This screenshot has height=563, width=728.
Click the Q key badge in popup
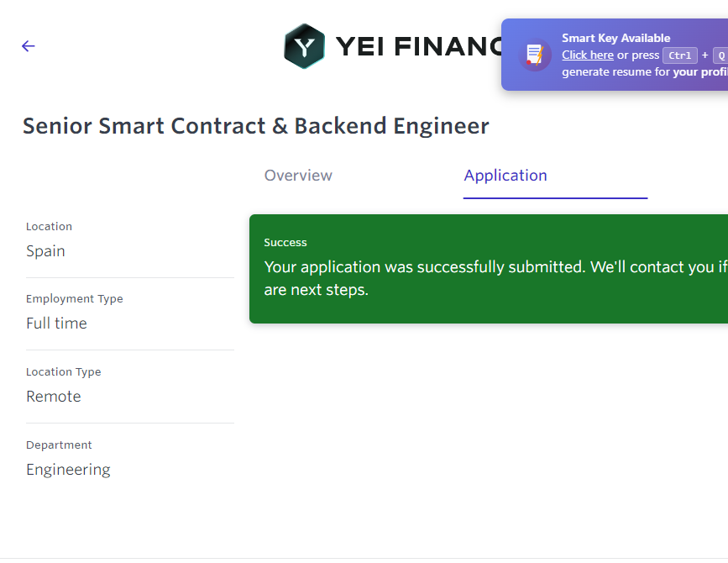click(720, 55)
